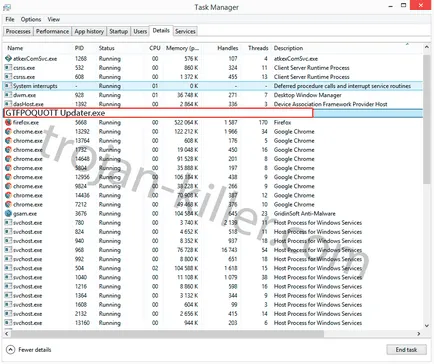This screenshot has width=434, height=364.
Task: Click Device Association Framework Provider Host text
Action: (x=330, y=104)
